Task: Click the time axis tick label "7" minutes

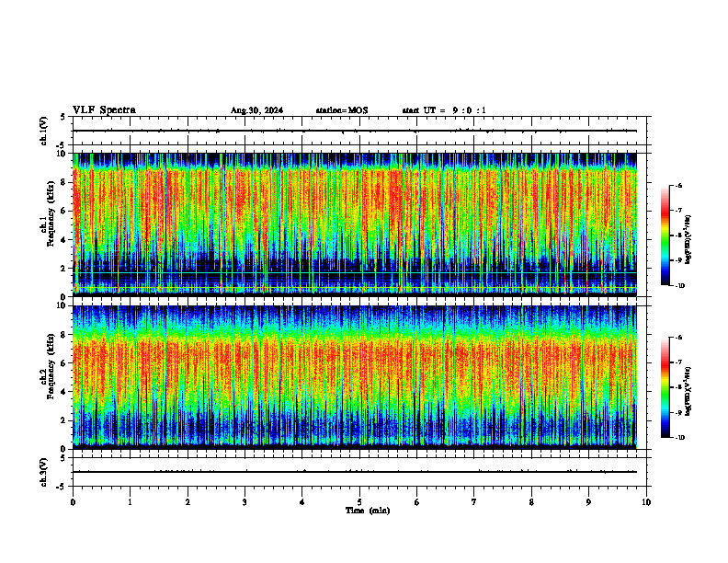Action: tap(474, 502)
